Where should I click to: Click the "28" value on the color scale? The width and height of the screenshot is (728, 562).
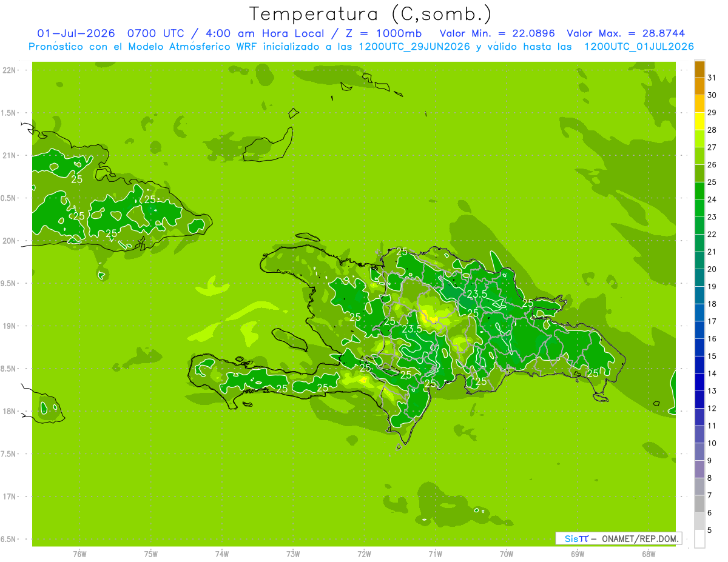click(x=712, y=130)
